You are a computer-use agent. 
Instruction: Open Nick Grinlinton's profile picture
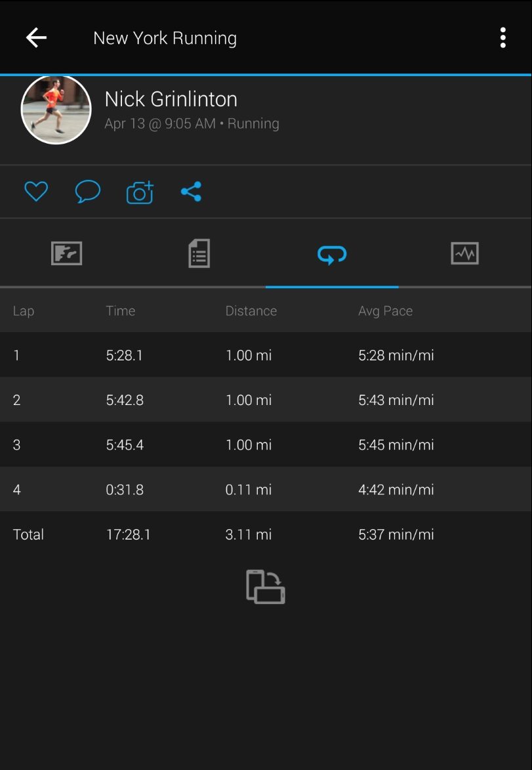[56, 110]
